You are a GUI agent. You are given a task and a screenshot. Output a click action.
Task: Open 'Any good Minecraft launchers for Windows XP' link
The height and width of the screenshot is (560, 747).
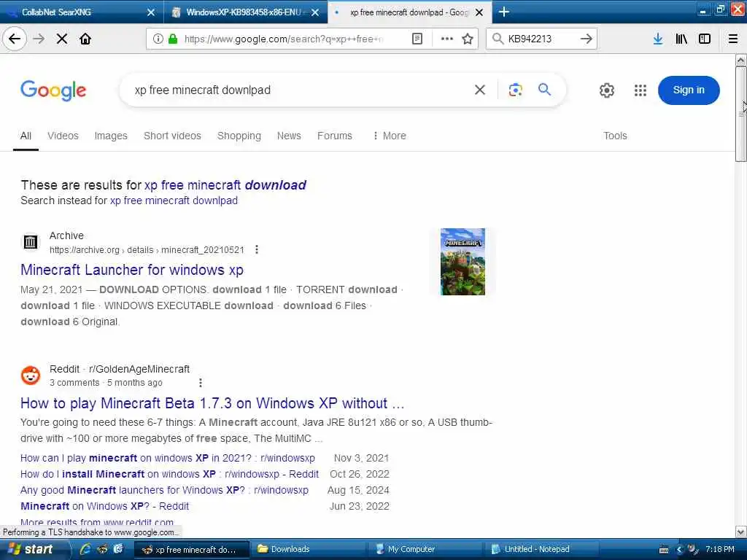click(x=164, y=490)
